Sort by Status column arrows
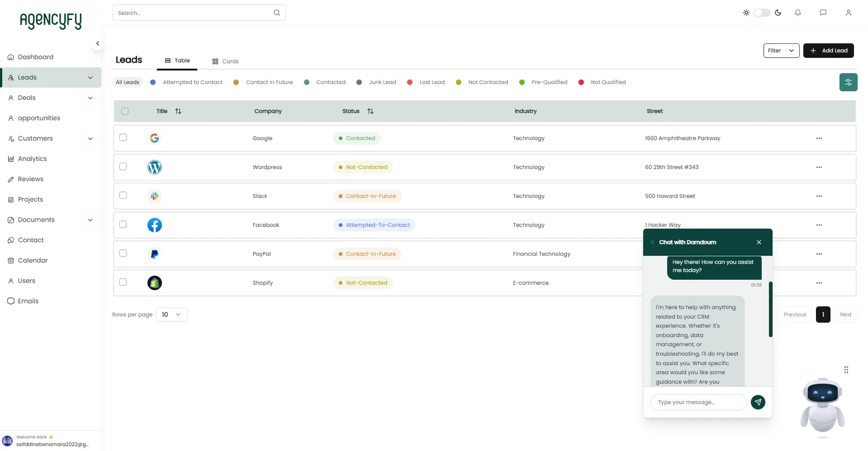This screenshot has height=451, width=868. [x=371, y=111]
